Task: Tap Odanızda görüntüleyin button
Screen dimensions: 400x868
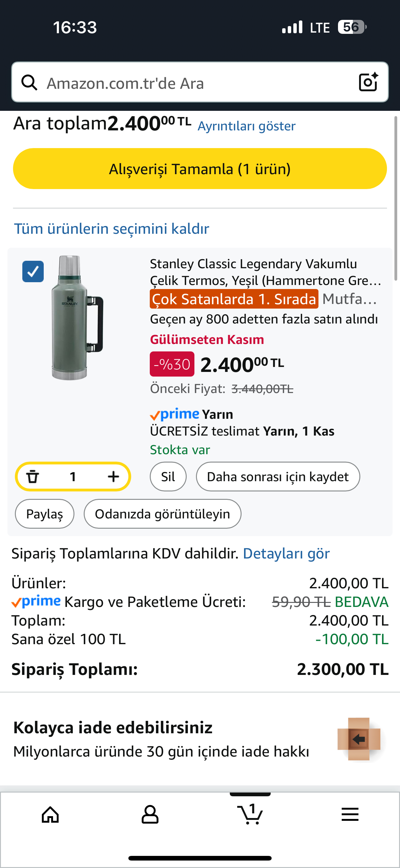Action: point(162,514)
